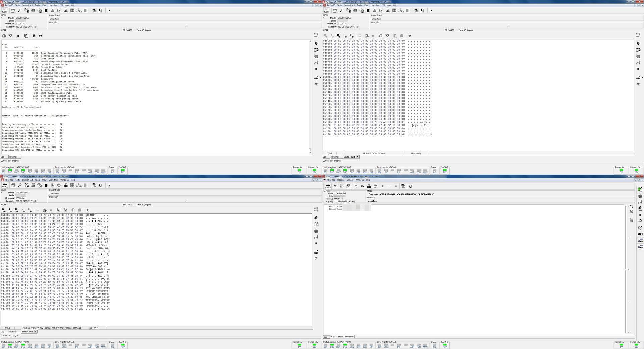Open Status tab in Data Extractor window

[340, 337]
